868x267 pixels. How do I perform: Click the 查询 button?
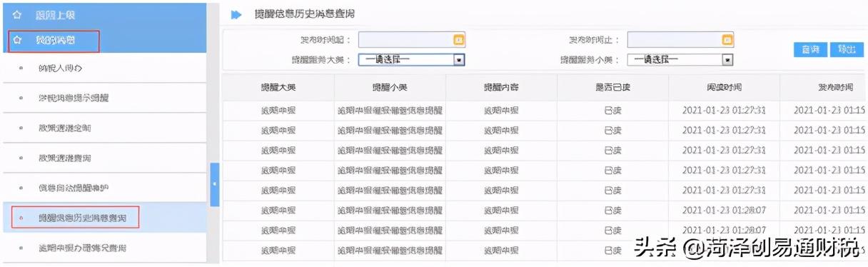(x=810, y=50)
